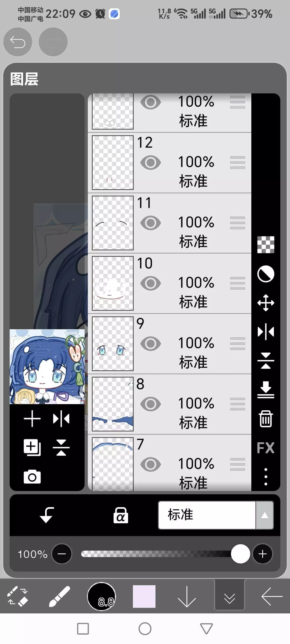The height and width of the screenshot is (644, 290).
Task: Hide layer 12 with its eye icon
Action: [151, 162]
